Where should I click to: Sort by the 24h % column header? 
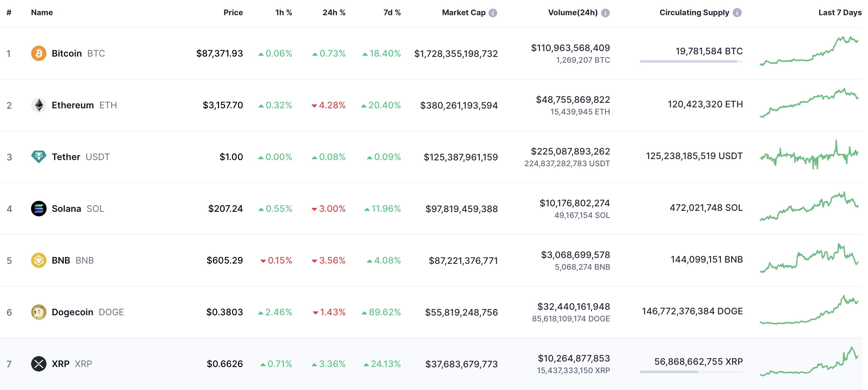(x=334, y=13)
